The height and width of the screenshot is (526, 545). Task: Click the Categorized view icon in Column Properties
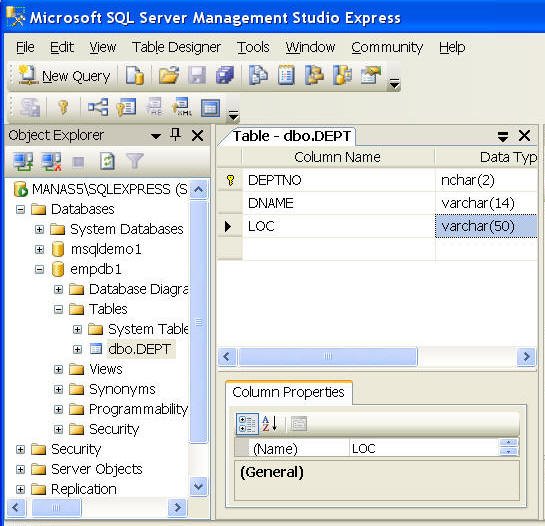(x=247, y=424)
